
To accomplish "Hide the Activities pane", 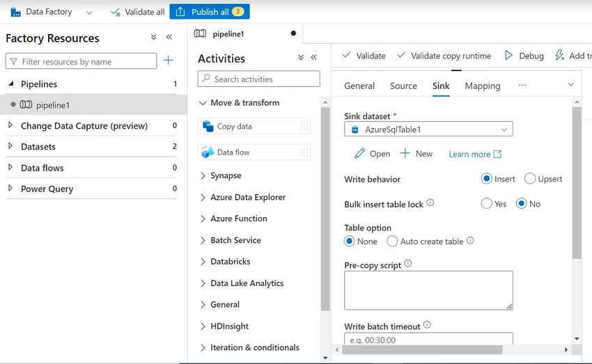I will click(313, 57).
